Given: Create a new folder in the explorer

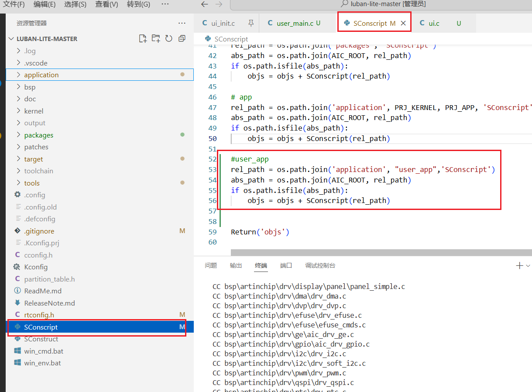Looking at the screenshot, I should point(156,38).
